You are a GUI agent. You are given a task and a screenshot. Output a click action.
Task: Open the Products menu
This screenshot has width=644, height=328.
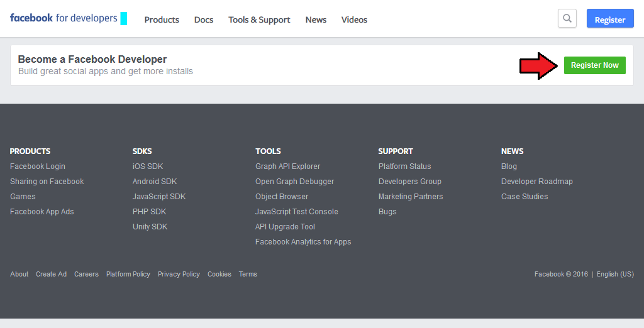click(162, 19)
